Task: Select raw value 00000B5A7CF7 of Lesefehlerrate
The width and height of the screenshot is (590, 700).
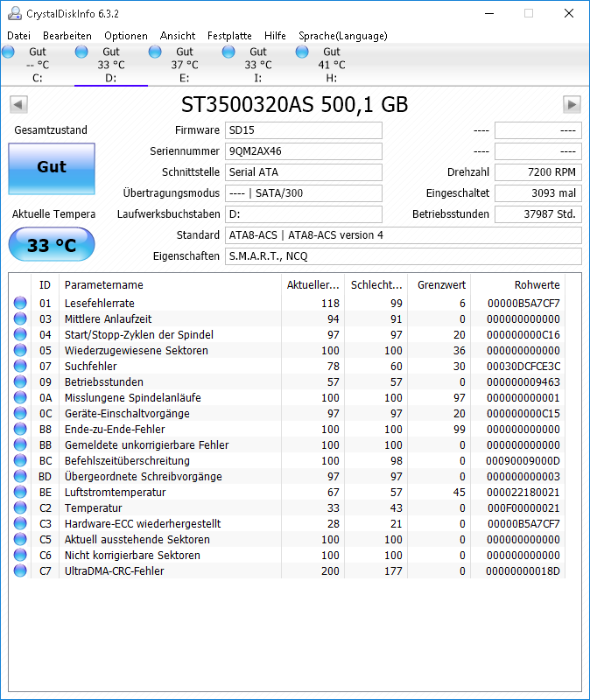Action: 523,304
